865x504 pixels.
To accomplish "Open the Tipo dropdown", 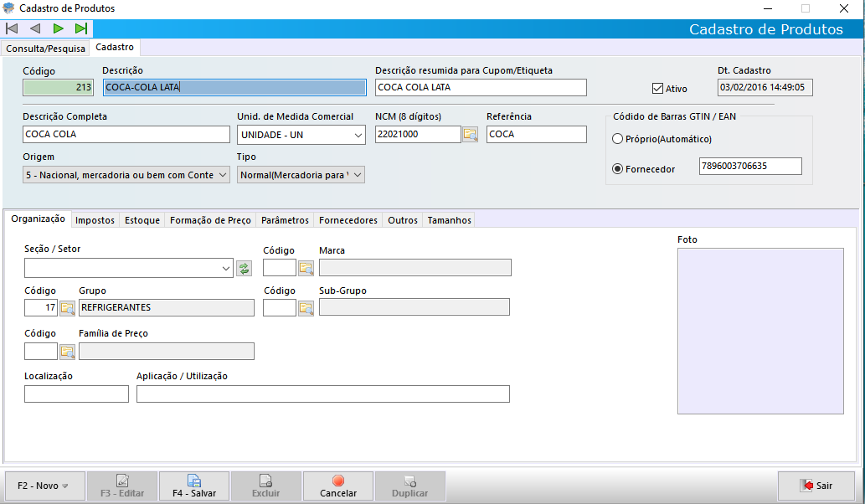I will (x=358, y=175).
